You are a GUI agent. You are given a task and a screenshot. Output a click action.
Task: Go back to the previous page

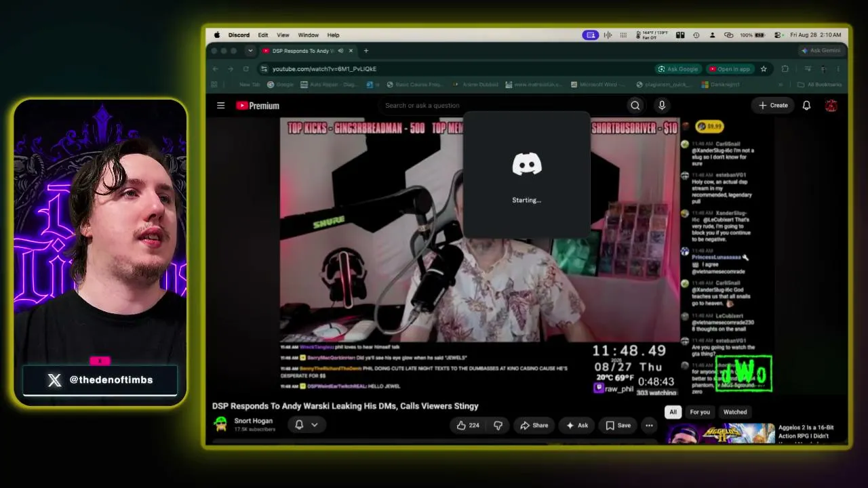[x=216, y=68]
